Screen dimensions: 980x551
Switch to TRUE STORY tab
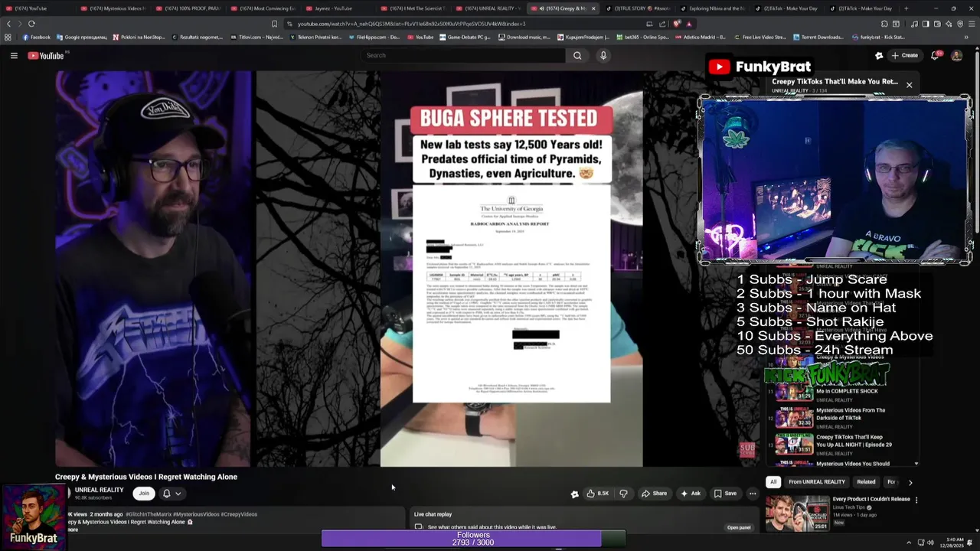636,8
